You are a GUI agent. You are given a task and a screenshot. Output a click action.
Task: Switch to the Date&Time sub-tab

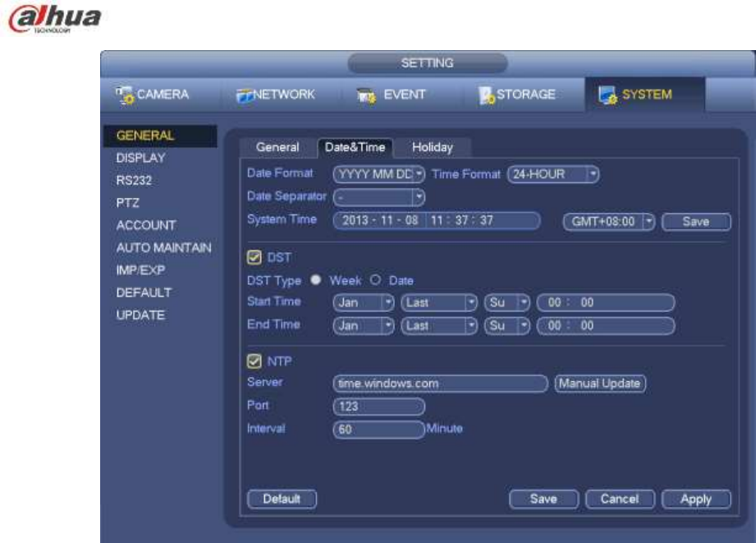point(355,148)
